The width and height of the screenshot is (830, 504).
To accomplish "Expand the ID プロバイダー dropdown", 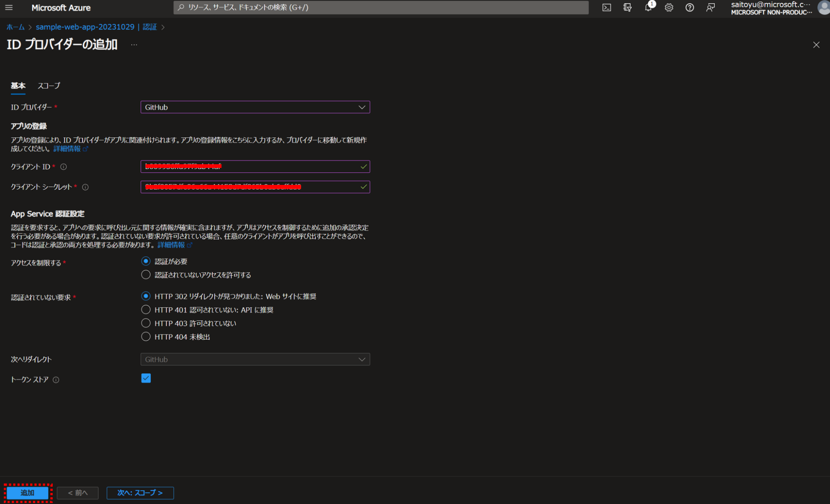I will point(255,107).
